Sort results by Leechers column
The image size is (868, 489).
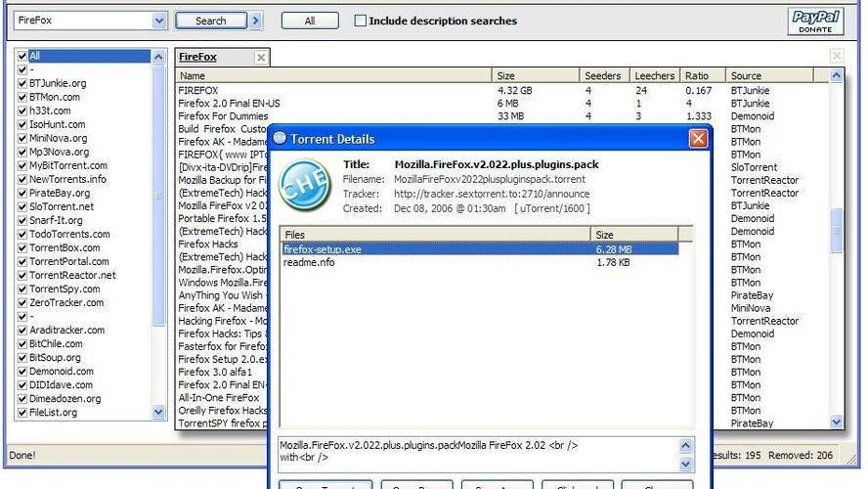pos(654,76)
